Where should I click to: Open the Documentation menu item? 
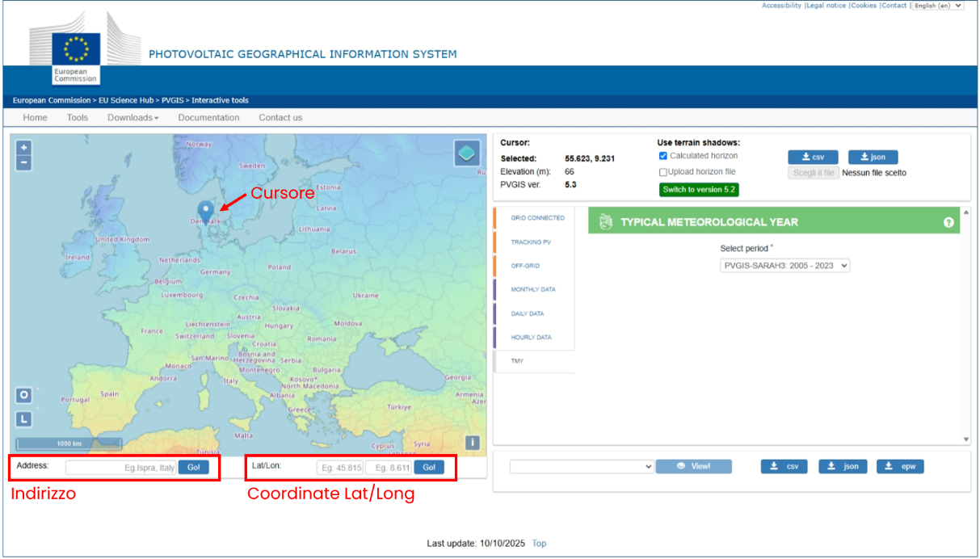point(208,118)
